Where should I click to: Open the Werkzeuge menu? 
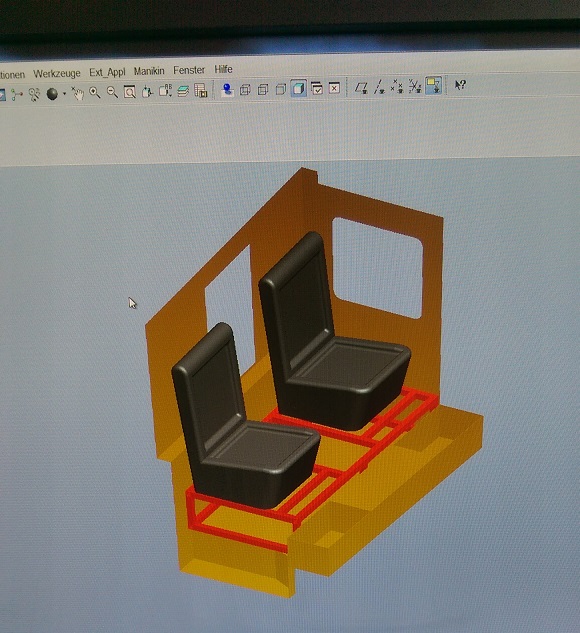point(57,73)
